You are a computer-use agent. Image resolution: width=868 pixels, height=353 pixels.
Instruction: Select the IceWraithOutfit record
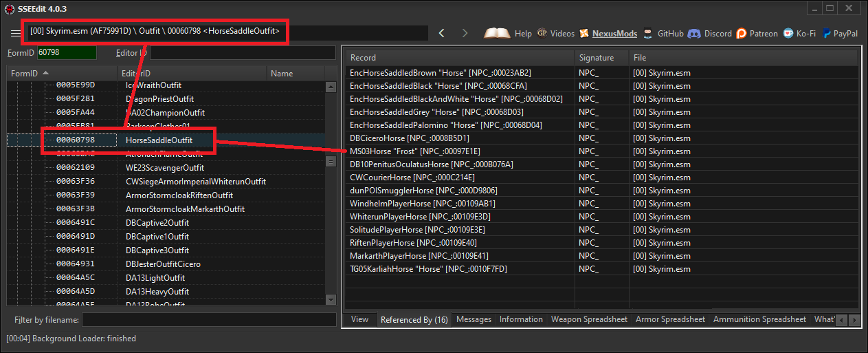point(166,85)
